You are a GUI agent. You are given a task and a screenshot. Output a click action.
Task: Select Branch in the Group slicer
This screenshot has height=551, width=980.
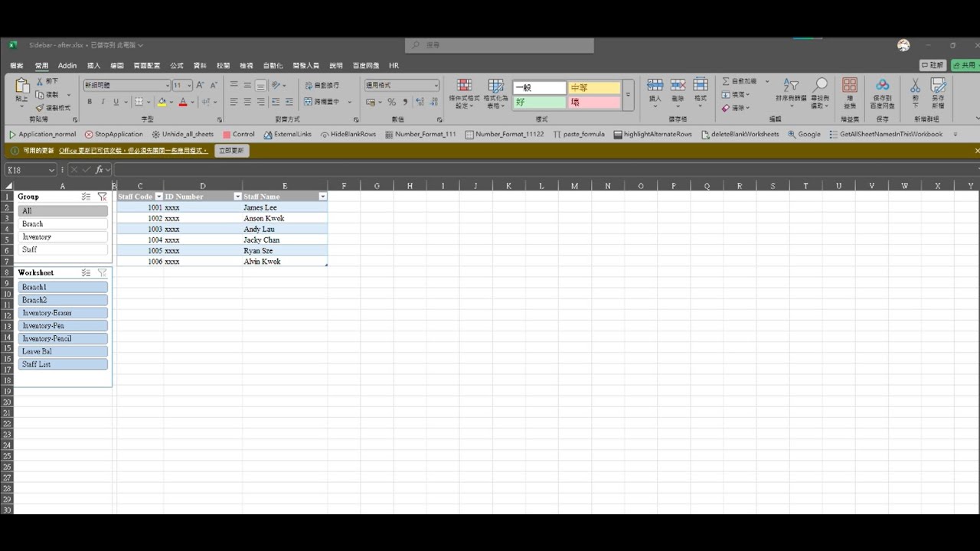[x=63, y=224]
